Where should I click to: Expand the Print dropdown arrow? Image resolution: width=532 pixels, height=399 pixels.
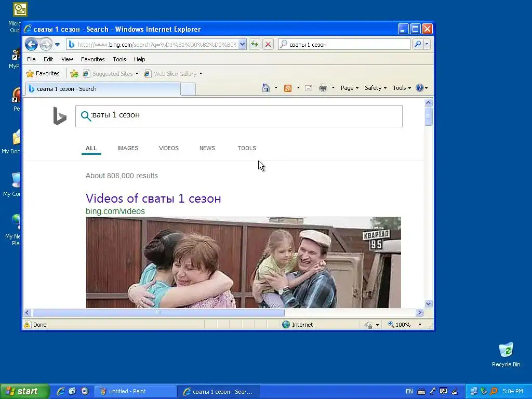pos(333,88)
